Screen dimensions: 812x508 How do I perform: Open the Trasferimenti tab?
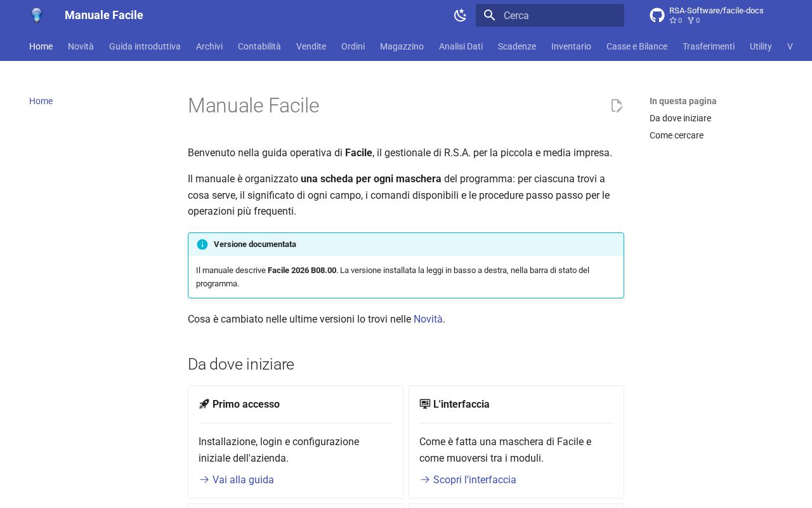(709, 46)
